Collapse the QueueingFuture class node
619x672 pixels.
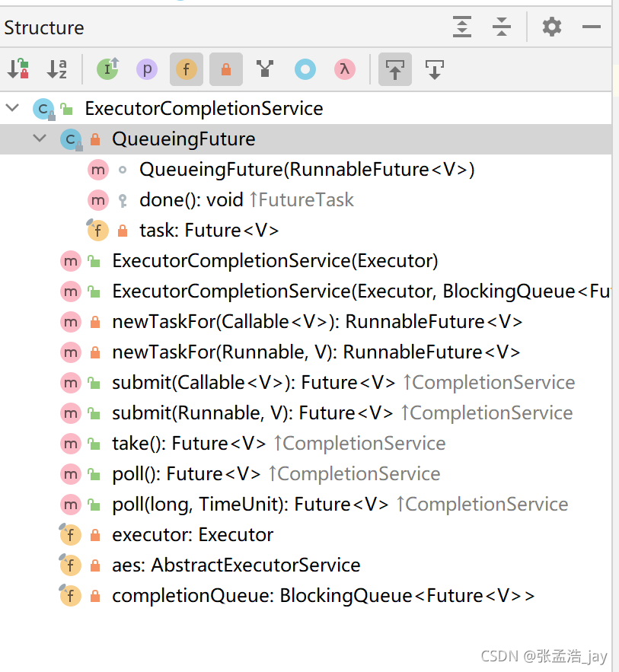(x=40, y=138)
